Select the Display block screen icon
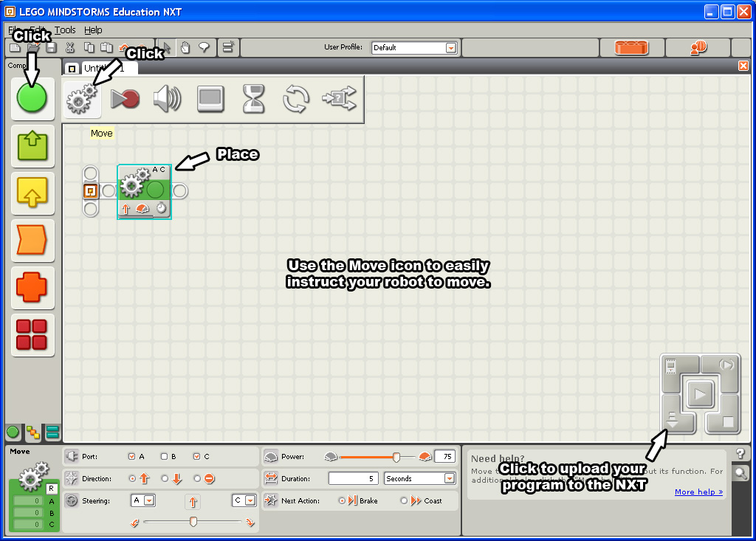756x541 pixels. (x=210, y=99)
